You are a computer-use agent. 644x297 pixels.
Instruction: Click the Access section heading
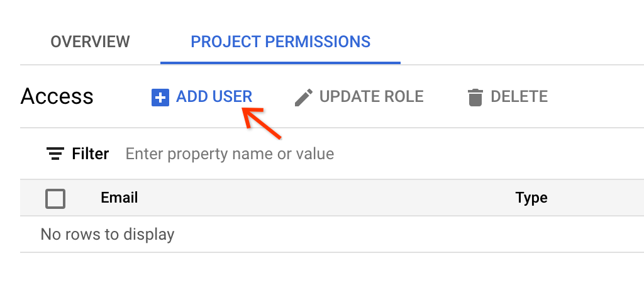point(57,96)
